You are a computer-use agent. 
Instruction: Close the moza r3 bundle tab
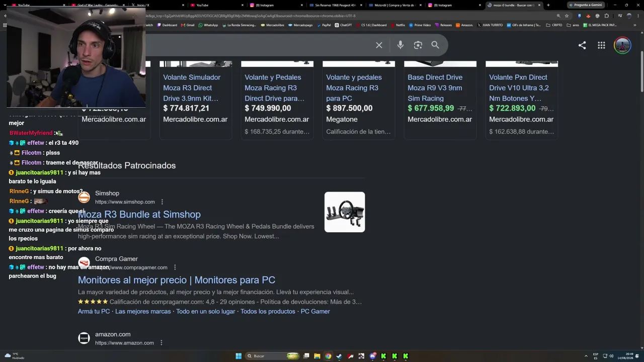coord(539,5)
